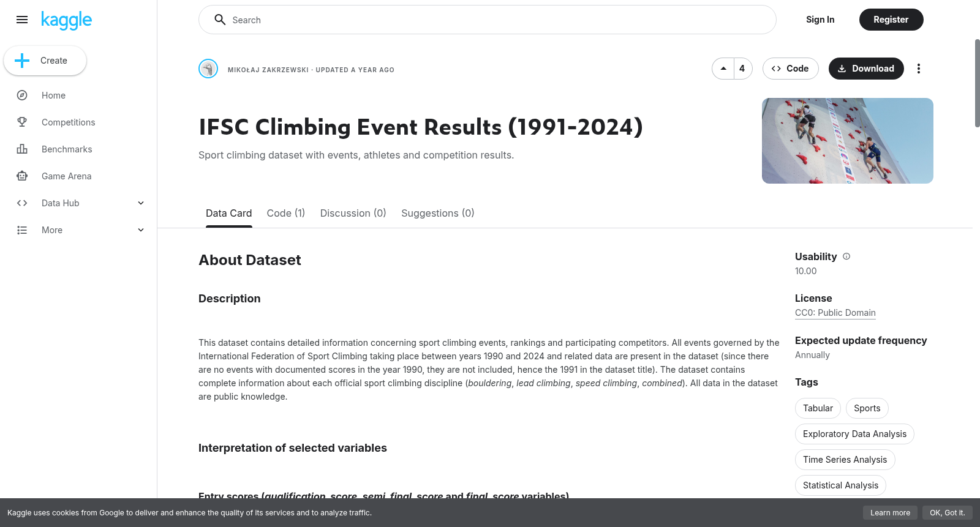
Task: Switch to the Code (1) tab
Action: [x=286, y=213]
